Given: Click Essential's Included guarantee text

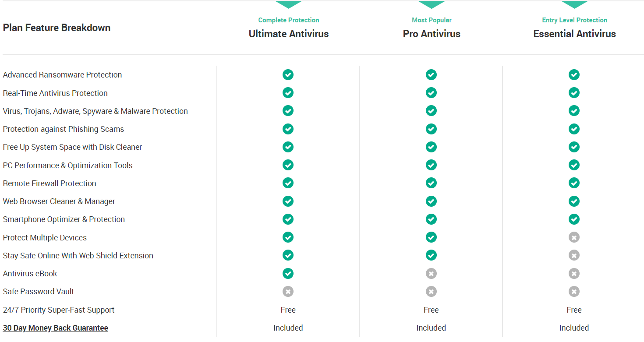Looking at the screenshot, I should pos(574,328).
